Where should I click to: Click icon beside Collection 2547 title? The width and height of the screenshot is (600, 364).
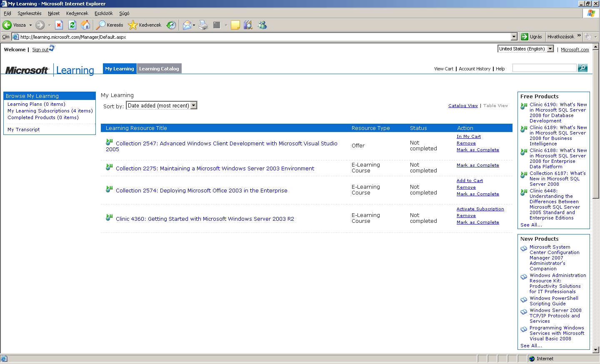coord(109,142)
